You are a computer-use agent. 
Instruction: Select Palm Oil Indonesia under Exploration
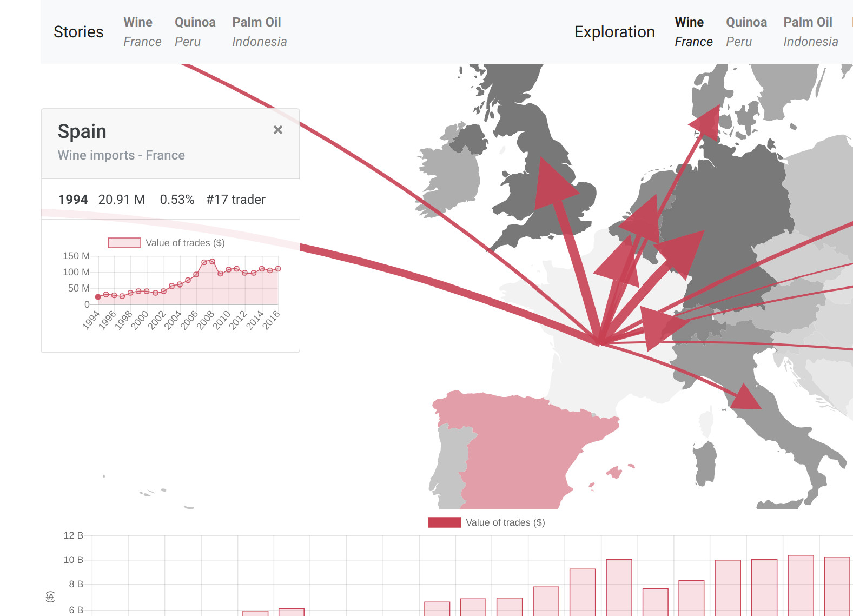coord(810,32)
